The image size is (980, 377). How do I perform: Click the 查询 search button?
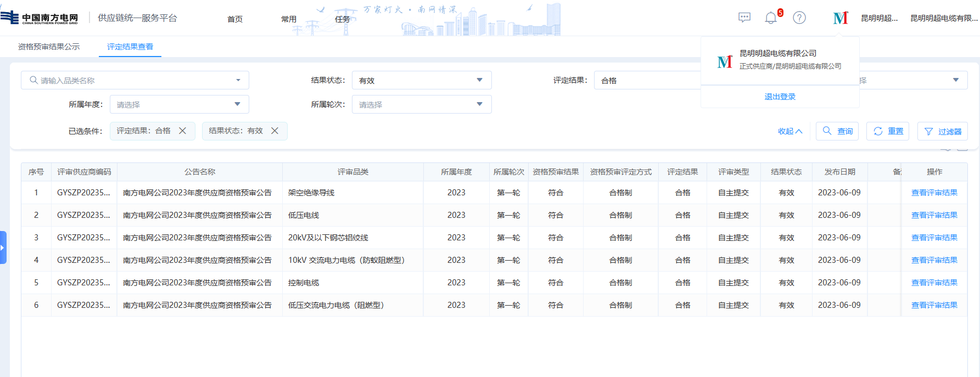pos(837,132)
